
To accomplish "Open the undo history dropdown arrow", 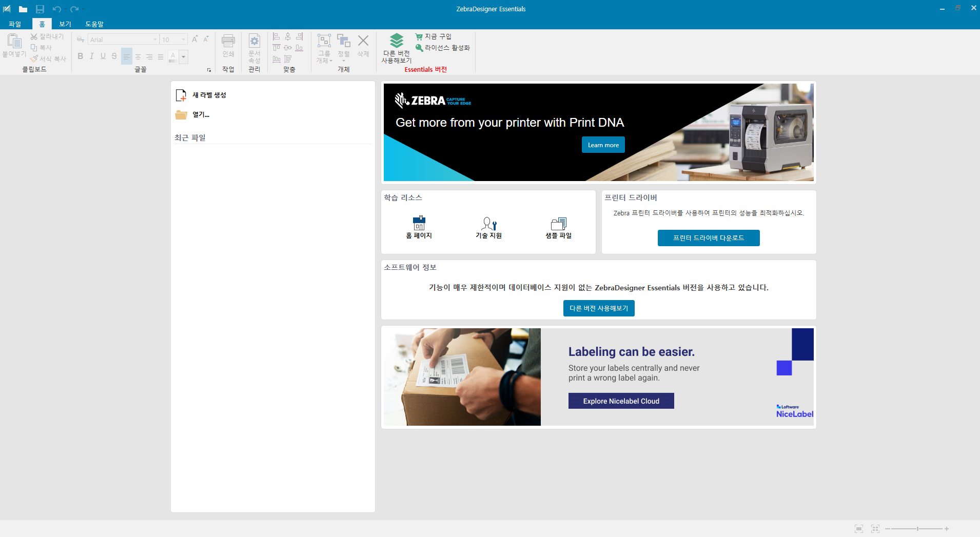I will tap(65, 9).
